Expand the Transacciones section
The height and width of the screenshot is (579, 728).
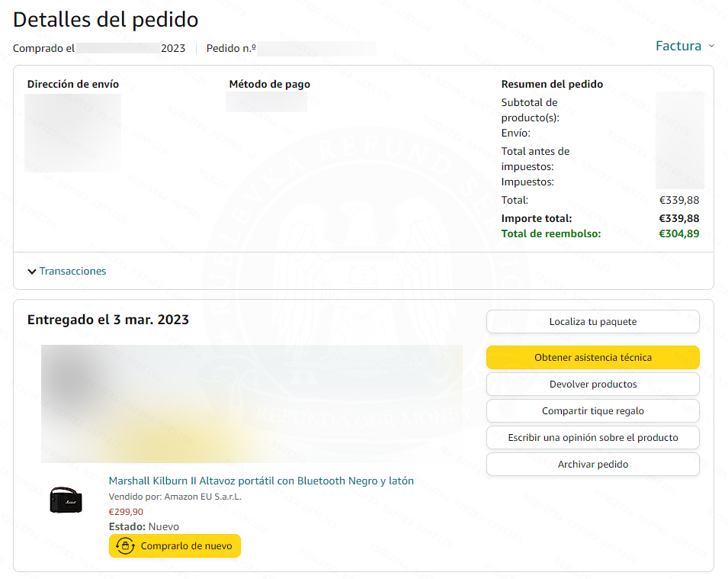click(x=67, y=271)
